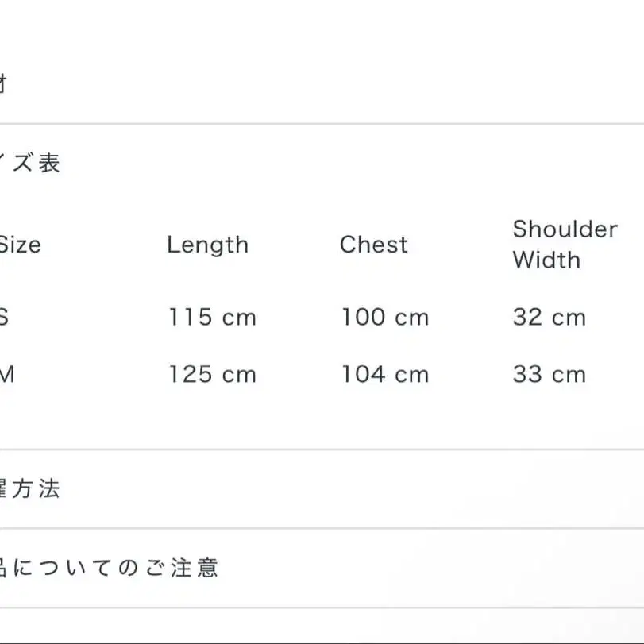Screen dimensions: 644x644
Task: Click the divider below ご注意 row
Action: pos(322,607)
